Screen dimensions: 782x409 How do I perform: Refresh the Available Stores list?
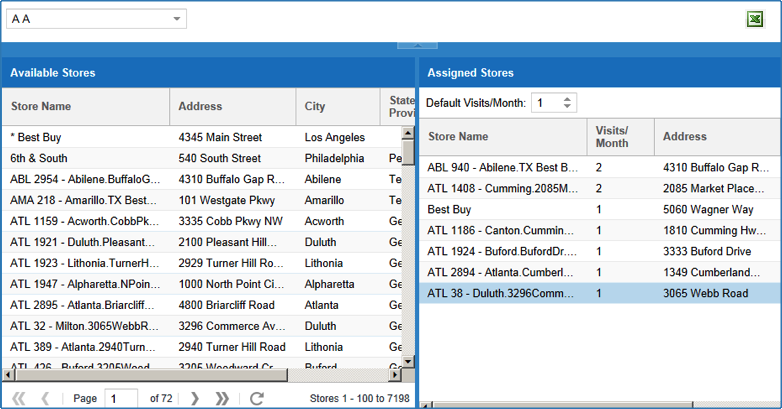coord(257,399)
